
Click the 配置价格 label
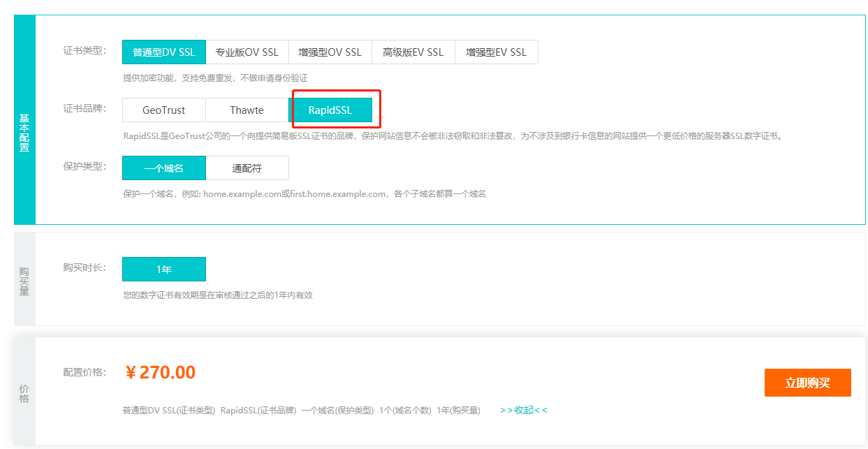coord(84,372)
